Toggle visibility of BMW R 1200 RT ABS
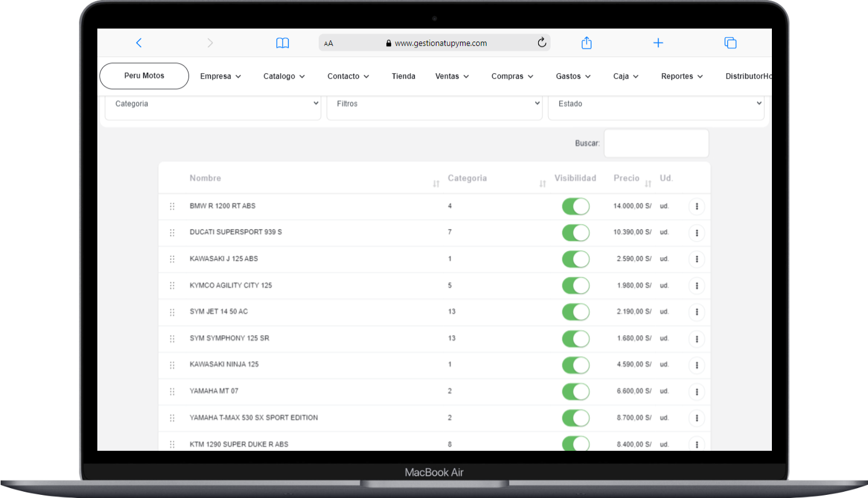Viewport: 868px width, 498px height. pos(575,206)
